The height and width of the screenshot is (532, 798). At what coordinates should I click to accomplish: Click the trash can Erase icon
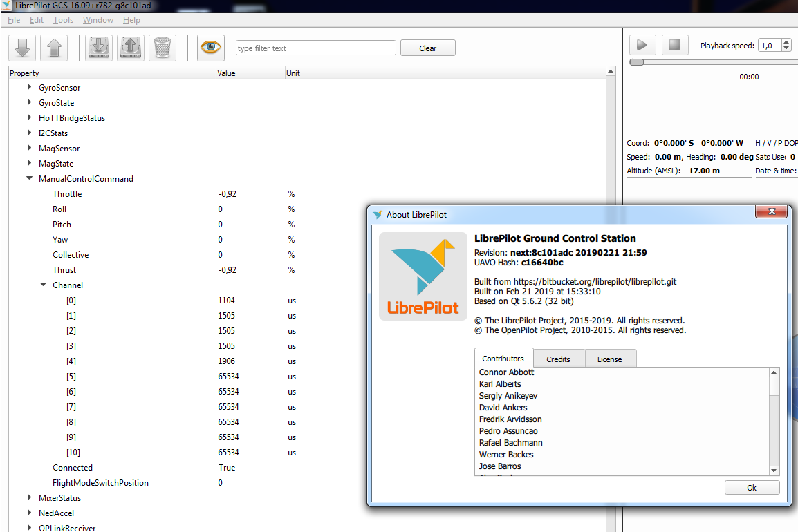click(163, 48)
